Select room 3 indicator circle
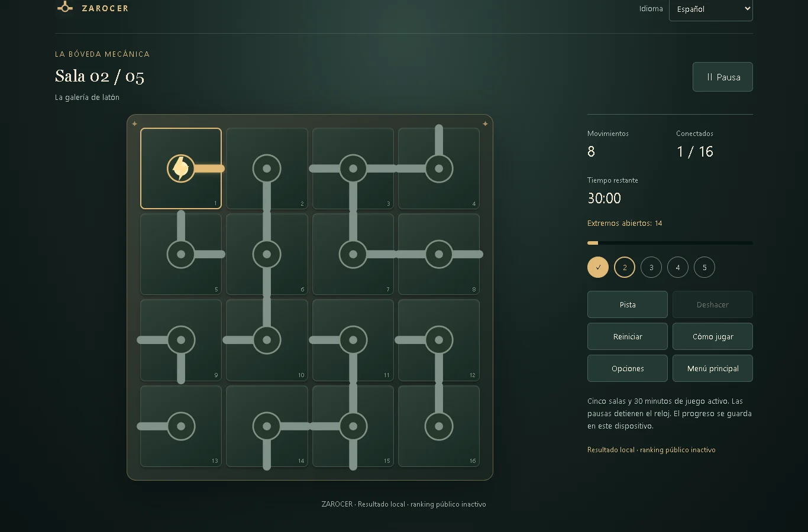 [x=651, y=267]
